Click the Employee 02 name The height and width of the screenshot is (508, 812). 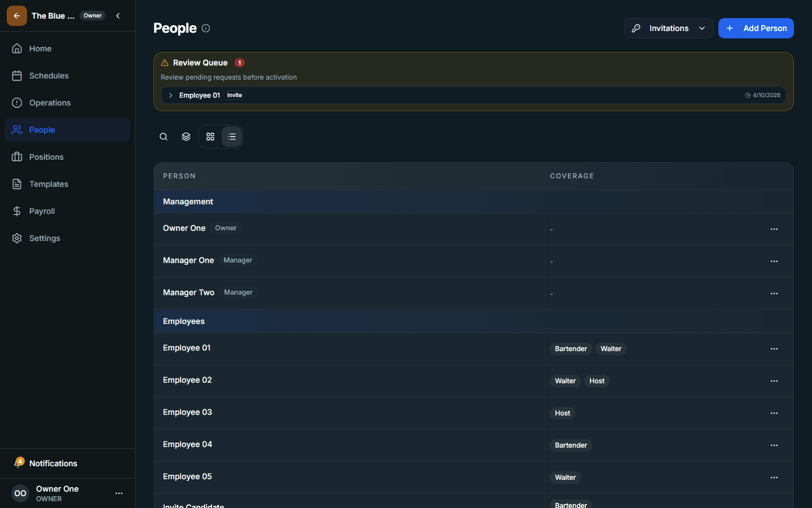click(x=187, y=380)
